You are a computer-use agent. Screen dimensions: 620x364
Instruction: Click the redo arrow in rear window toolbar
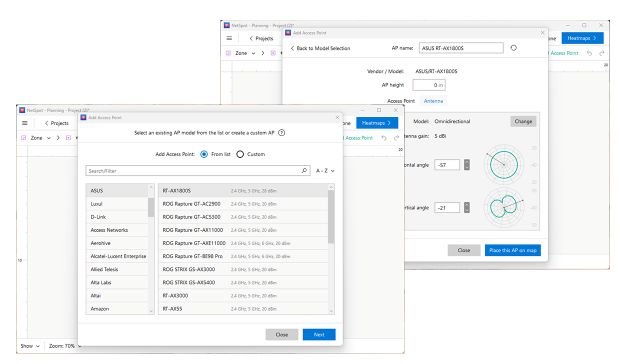coord(602,53)
